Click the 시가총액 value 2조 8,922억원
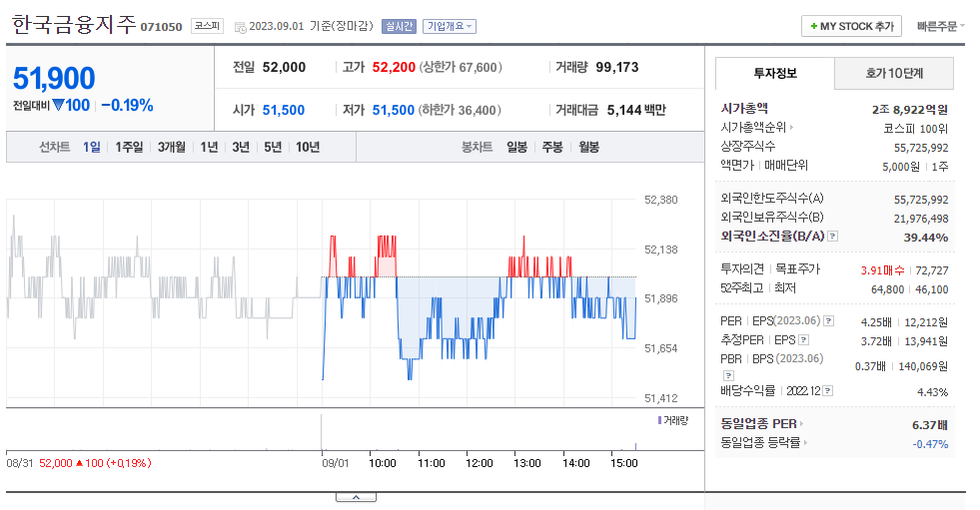The height and width of the screenshot is (510, 980). pyautogui.click(x=910, y=109)
